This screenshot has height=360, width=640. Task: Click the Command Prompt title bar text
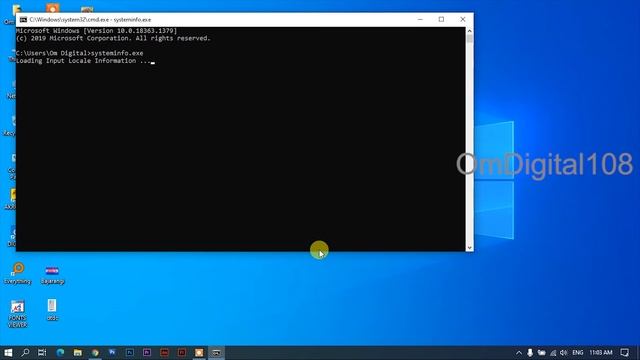pos(90,20)
